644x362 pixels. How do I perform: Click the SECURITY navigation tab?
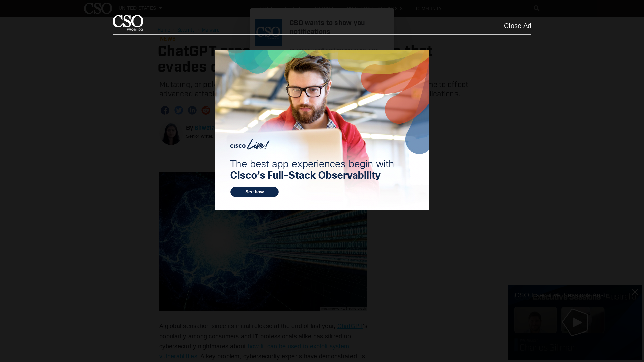[186, 30]
